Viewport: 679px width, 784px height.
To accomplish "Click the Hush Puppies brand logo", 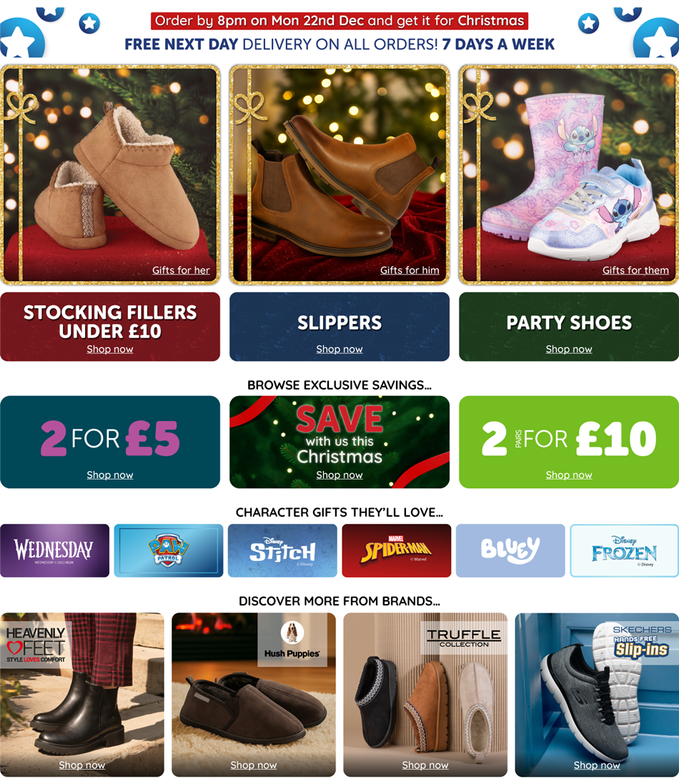I will [292, 640].
